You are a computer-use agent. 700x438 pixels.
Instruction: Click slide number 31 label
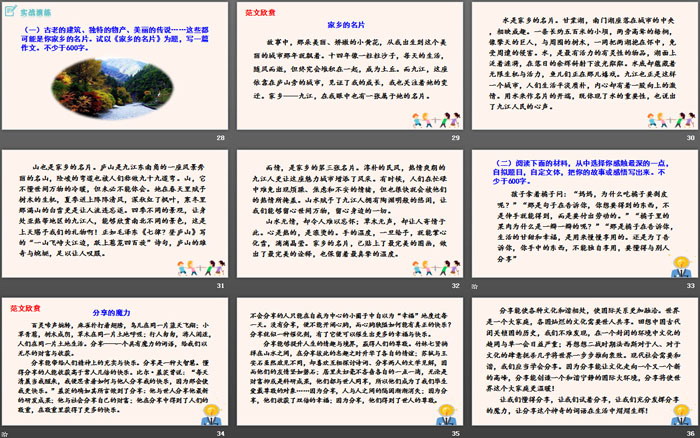coord(221,285)
